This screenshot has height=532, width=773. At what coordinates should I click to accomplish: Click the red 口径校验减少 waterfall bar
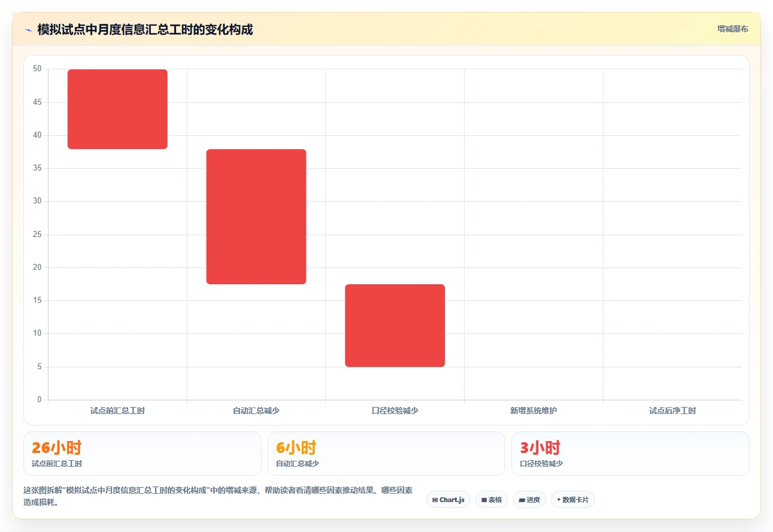(x=395, y=326)
